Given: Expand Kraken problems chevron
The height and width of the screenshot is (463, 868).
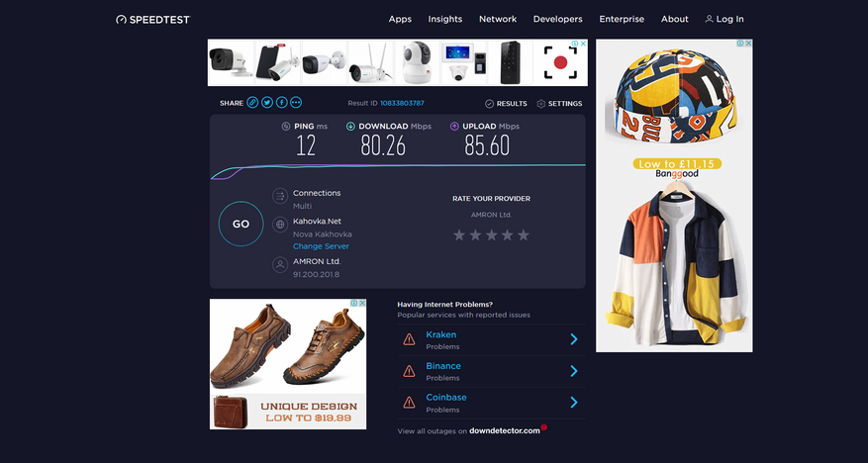Looking at the screenshot, I should (574, 339).
